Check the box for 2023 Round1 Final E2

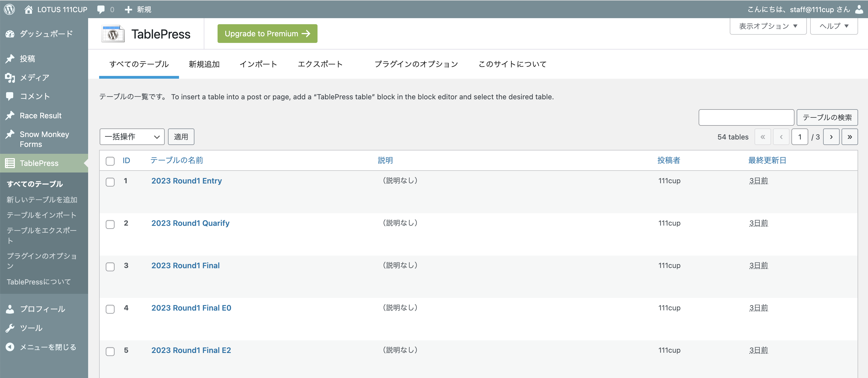pyautogui.click(x=110, y=351)
